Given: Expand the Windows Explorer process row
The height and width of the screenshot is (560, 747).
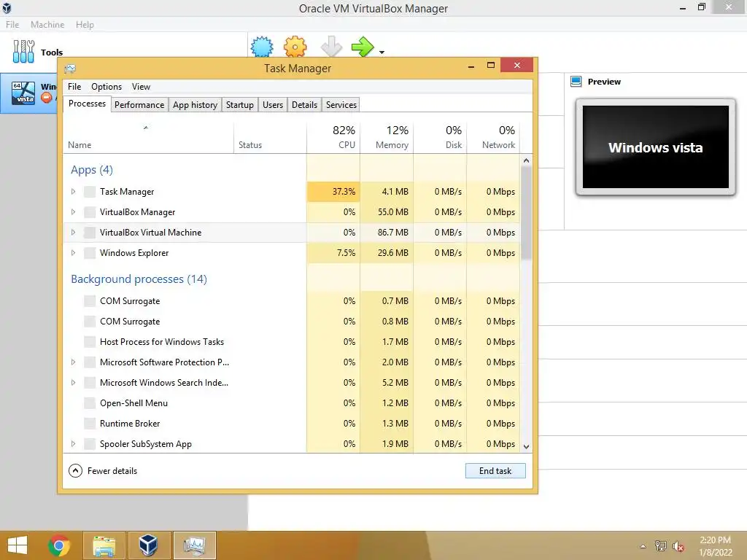Looking at the screenshot, I should pos(74,253).
